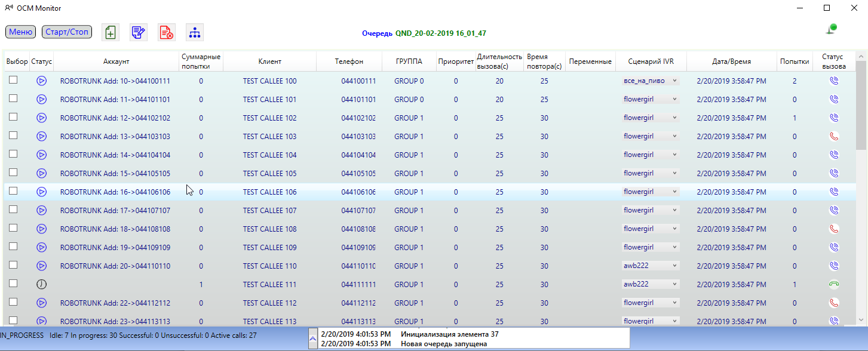The image size is (868, 351).
Task: Open the Меню button
Action: click(21, 32)
